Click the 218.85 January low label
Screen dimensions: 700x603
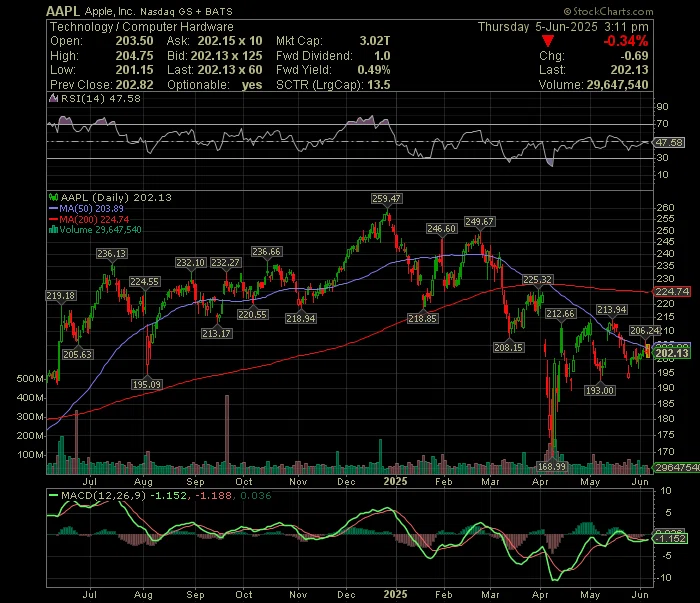[x=422, y=319]
